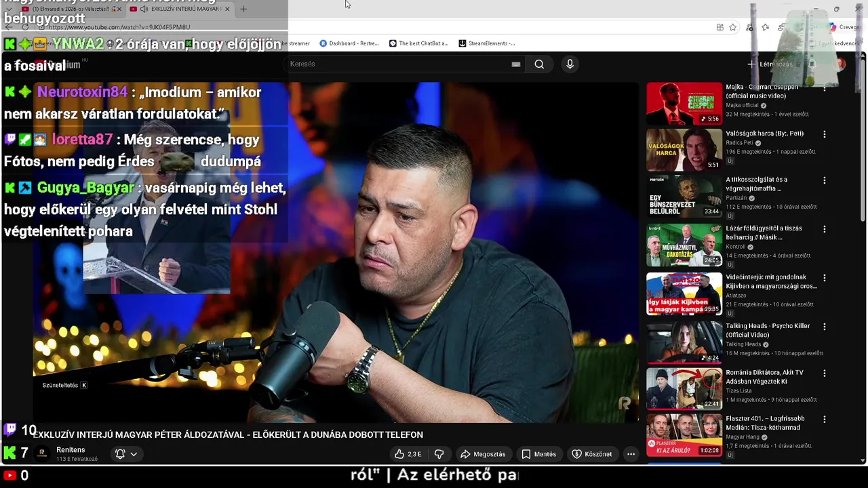The image size is (868, 488).
Task: Click the loretta87 chat username
Action: tap(82, 140)
